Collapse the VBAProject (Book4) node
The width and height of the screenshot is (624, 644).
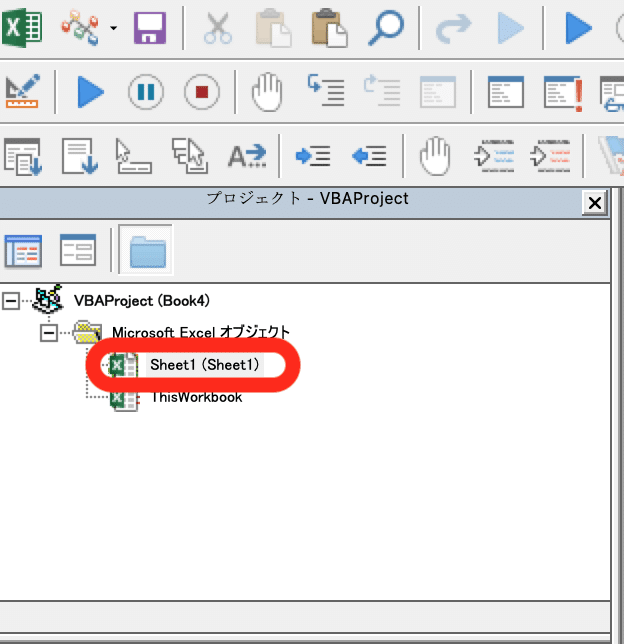coord(11,301)
